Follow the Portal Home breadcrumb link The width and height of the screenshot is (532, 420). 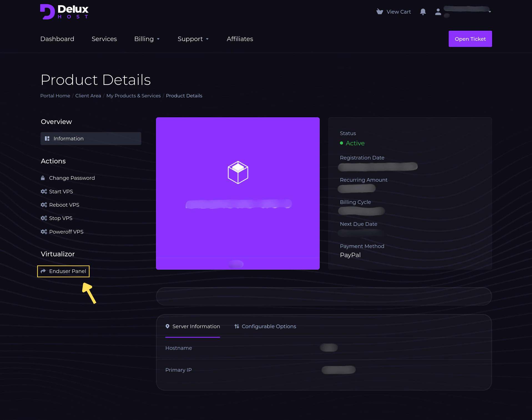(x=55, y=96)
